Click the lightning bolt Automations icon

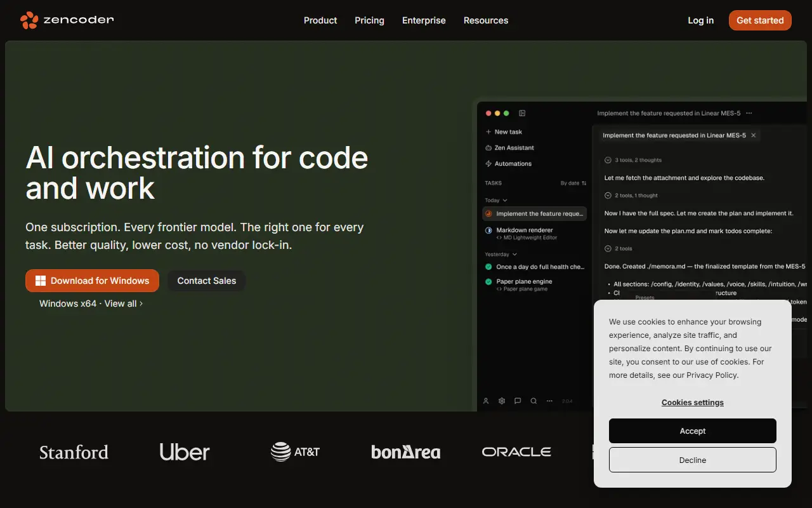coord(488,164)
